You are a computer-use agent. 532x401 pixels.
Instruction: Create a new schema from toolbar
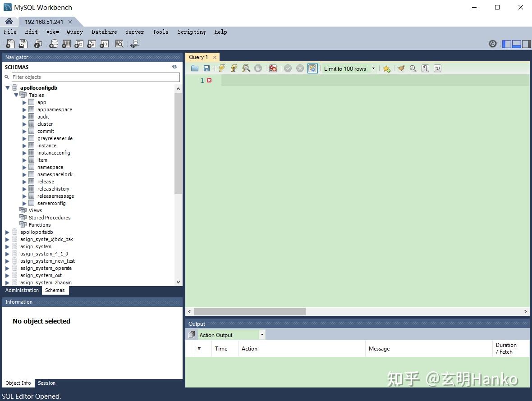pos(54,43)
